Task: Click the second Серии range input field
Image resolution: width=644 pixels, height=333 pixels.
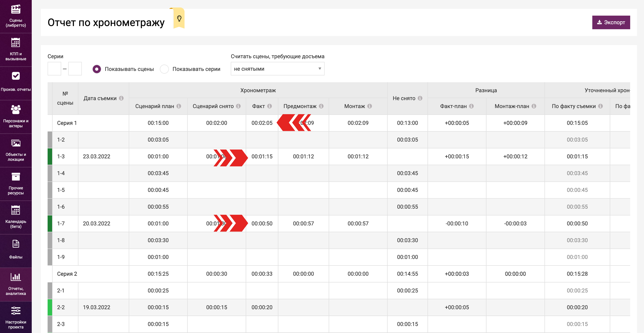Action: [75, 69]
